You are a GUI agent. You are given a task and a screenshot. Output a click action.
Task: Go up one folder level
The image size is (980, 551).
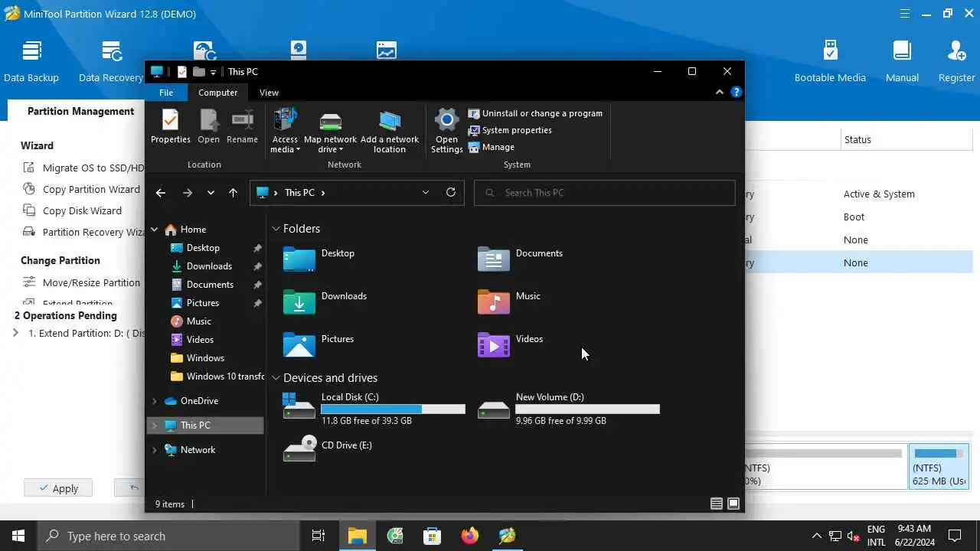click(x=233, y=193)
